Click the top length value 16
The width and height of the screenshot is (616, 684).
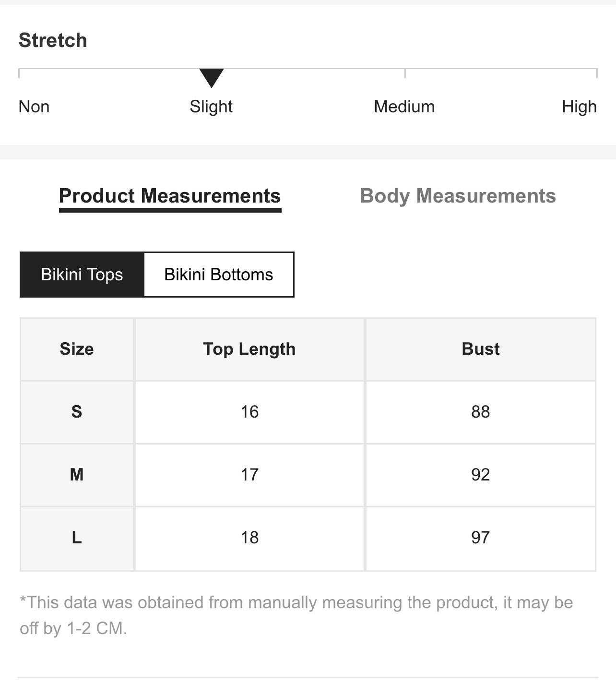coord(249,412)
